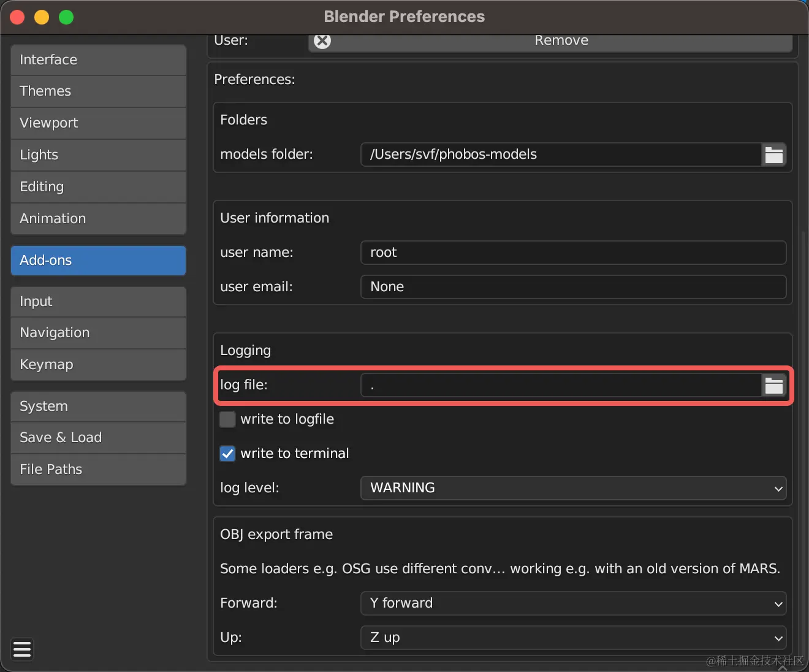The height and width of the screenshot is (672, 809).
Task: Open the hamburger menu at bottom left
Action: click(22, 649)
